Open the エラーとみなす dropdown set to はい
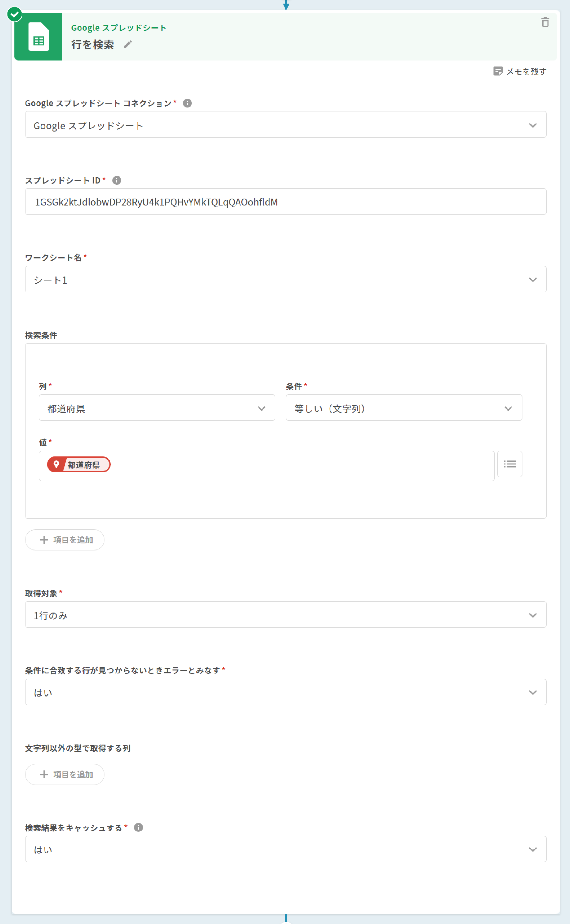Screen dimensions: 570x924 point(285,692)
